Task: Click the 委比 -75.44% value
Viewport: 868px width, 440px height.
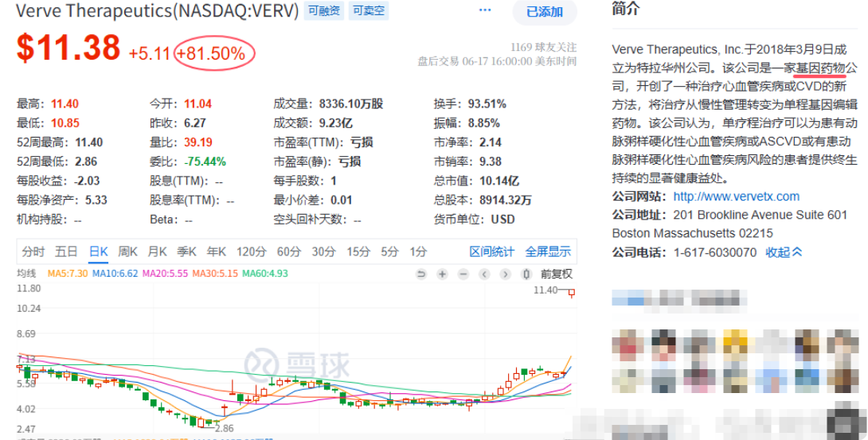Action: tap(205, 162)
